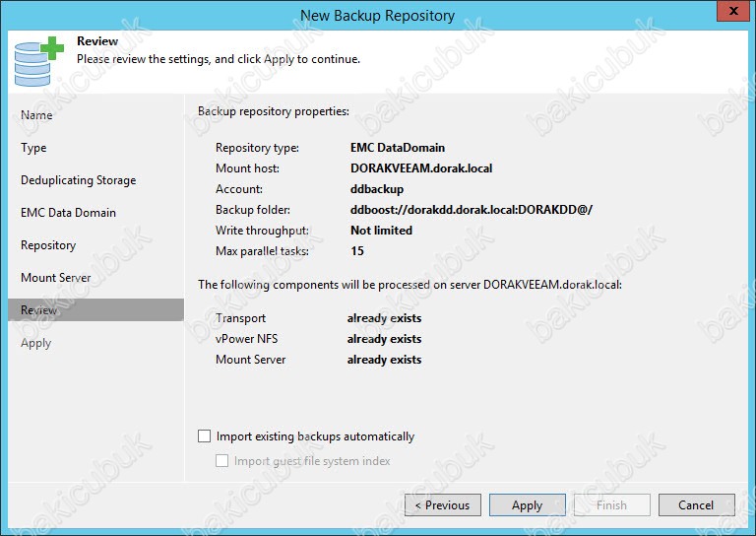
Task: Switch to the Mount Server step
Action: 56,278
